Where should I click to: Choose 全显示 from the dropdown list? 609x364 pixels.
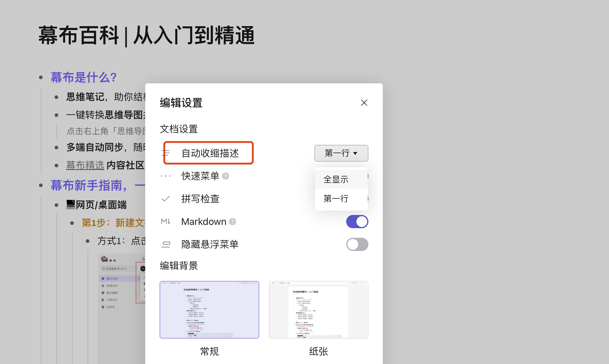coord(341,179)
